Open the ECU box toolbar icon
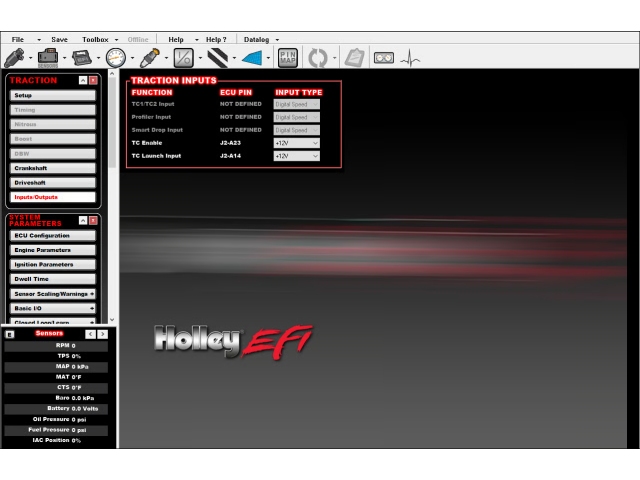 pos(82,58)
